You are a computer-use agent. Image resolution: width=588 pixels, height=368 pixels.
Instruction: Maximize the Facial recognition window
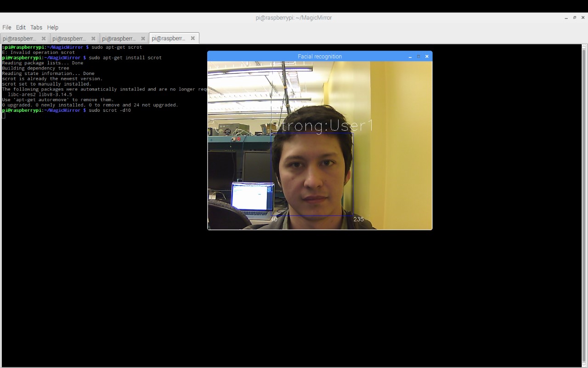[x=418, y=57]
